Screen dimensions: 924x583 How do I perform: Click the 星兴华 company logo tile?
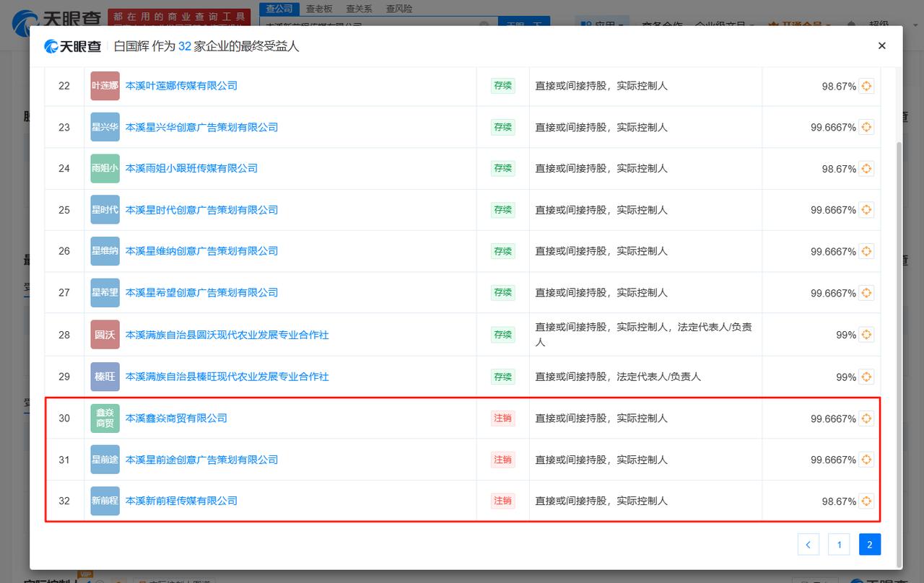point(105,127)
